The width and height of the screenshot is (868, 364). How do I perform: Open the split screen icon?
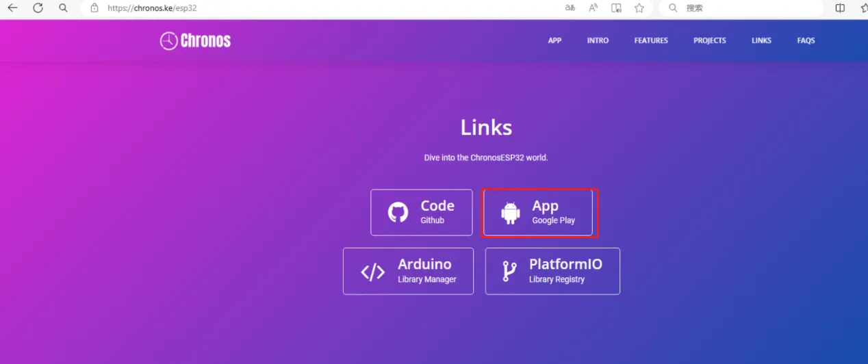[x=840, y=8]
